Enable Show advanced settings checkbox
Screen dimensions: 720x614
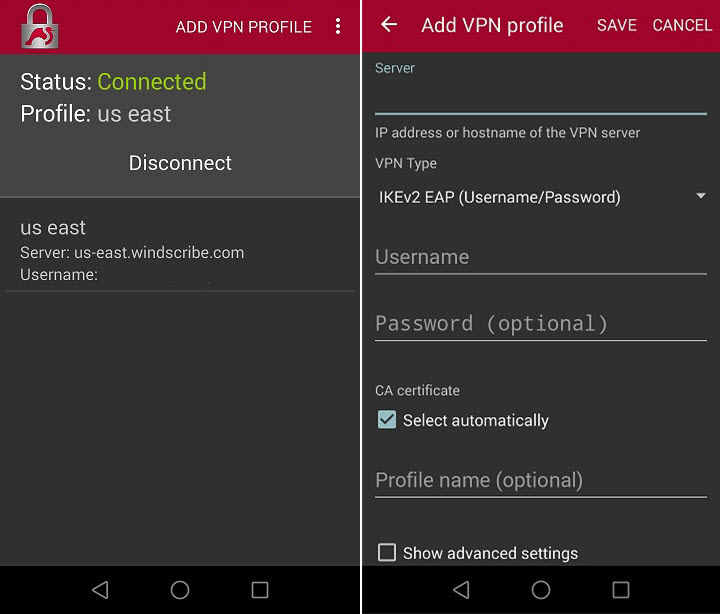coord(387,552)
